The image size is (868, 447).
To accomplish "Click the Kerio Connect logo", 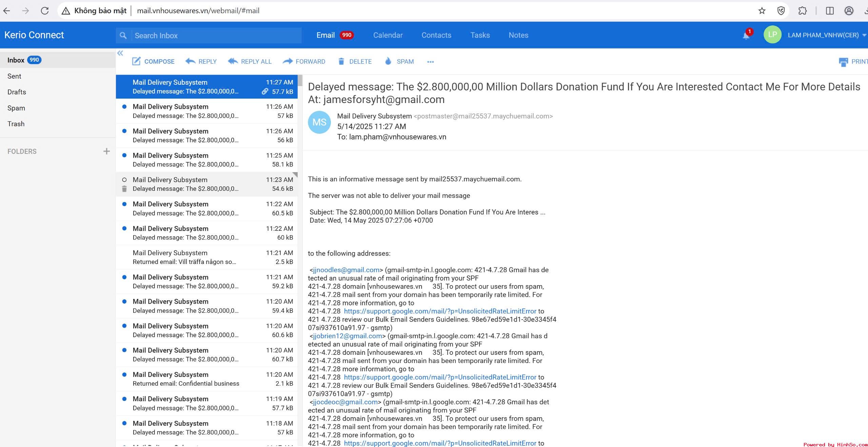I will click(34, 35).
